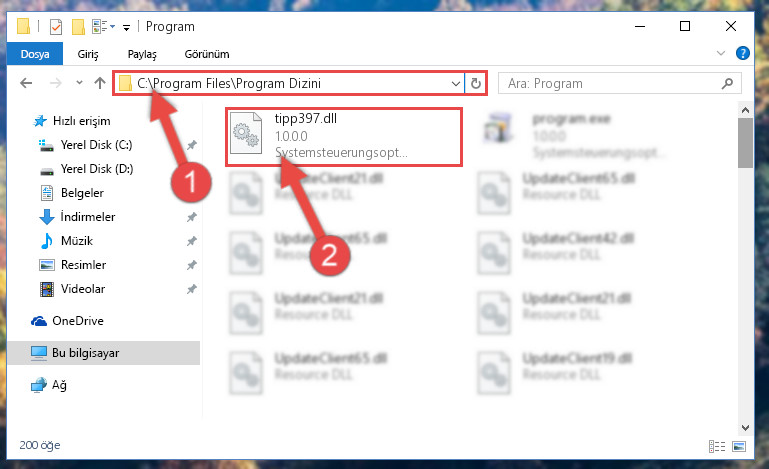Open the address bar history dropdown
This screenshot has height=469, width=769.
click(455, 83)
